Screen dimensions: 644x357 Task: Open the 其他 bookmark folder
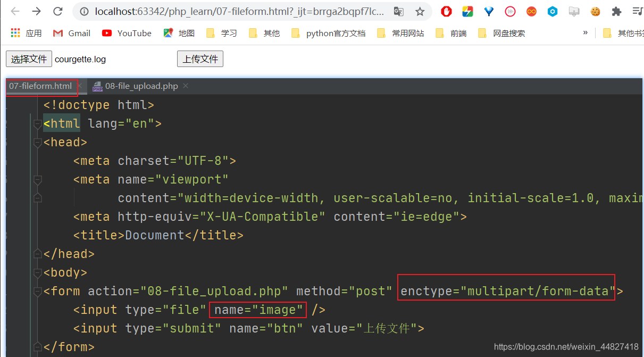pos(264,33)
